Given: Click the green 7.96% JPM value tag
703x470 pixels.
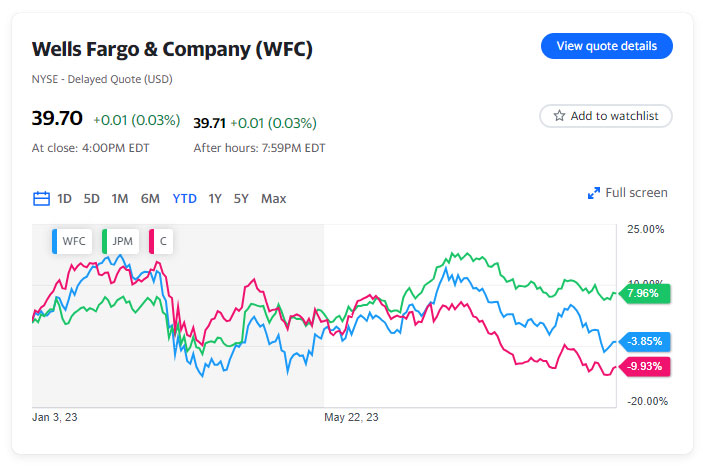Looking at the screenshot, I should coord(645,294).
